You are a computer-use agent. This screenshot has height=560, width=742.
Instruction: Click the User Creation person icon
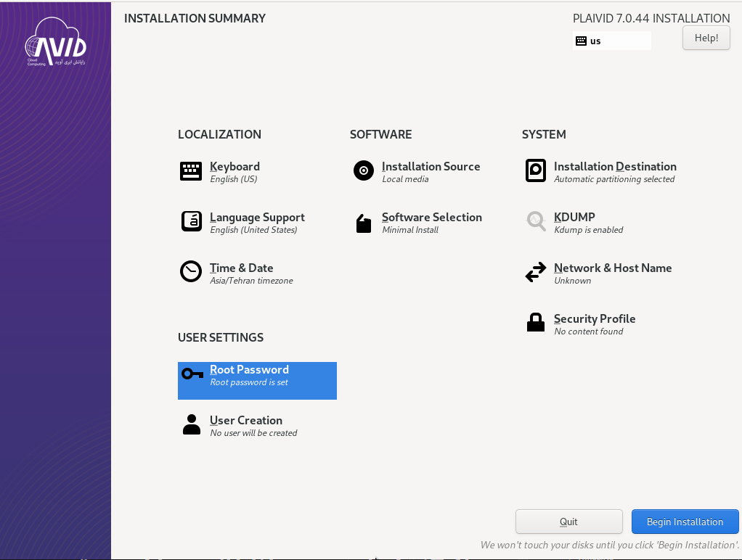pyautogui.click(x=191, y=424)
